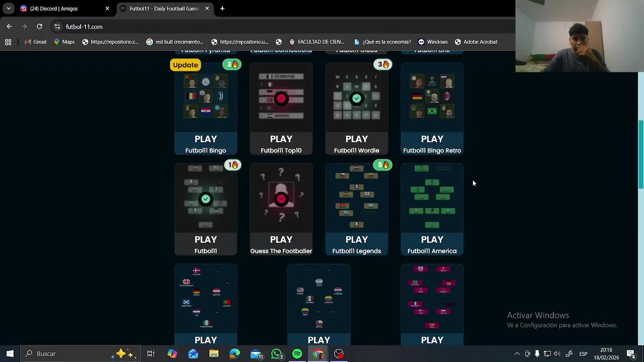This screenshot has height=362, width=644.
Task: Open the notification center
Action: (631, 353)
